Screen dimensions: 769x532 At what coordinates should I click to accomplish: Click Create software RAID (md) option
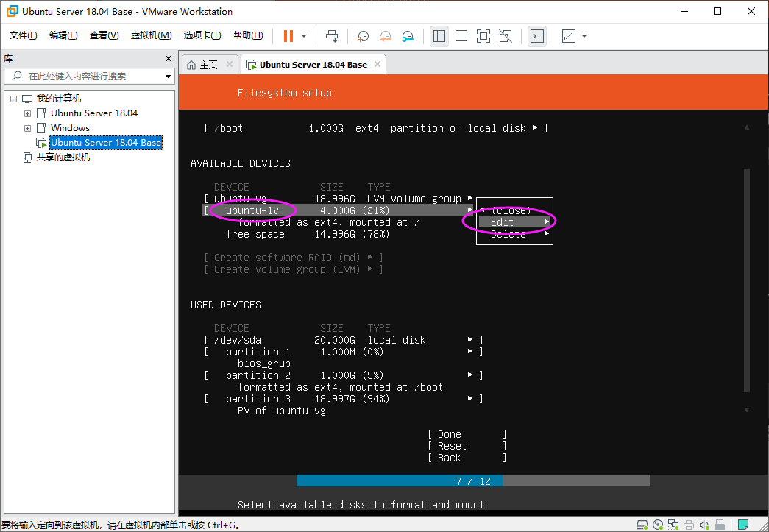point(294,258)
